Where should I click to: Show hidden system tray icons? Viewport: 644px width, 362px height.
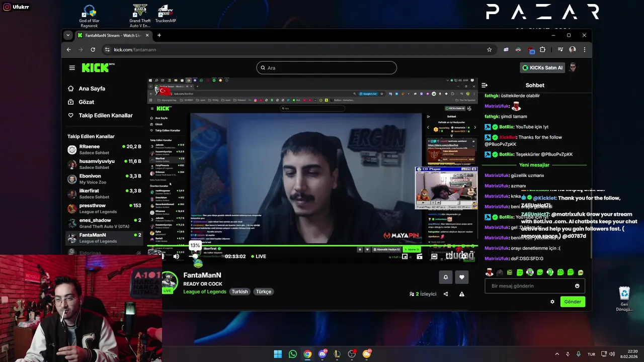[557, 354]
